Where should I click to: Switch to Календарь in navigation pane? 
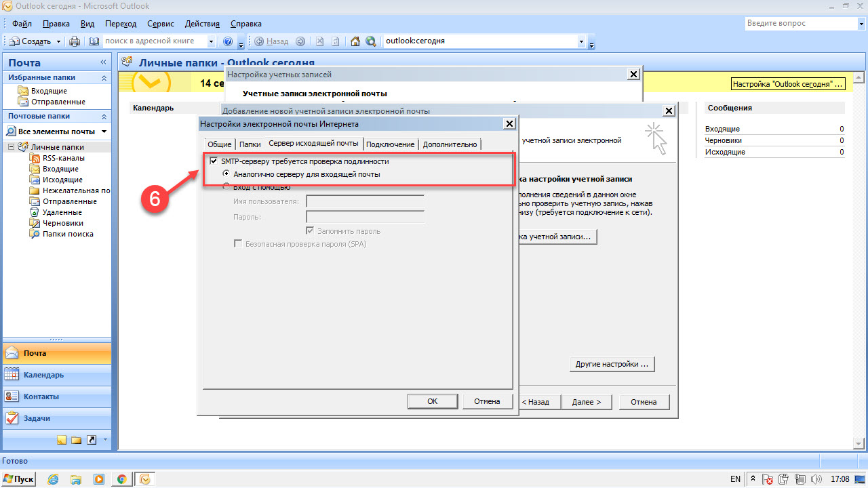[x=57, y=375]
